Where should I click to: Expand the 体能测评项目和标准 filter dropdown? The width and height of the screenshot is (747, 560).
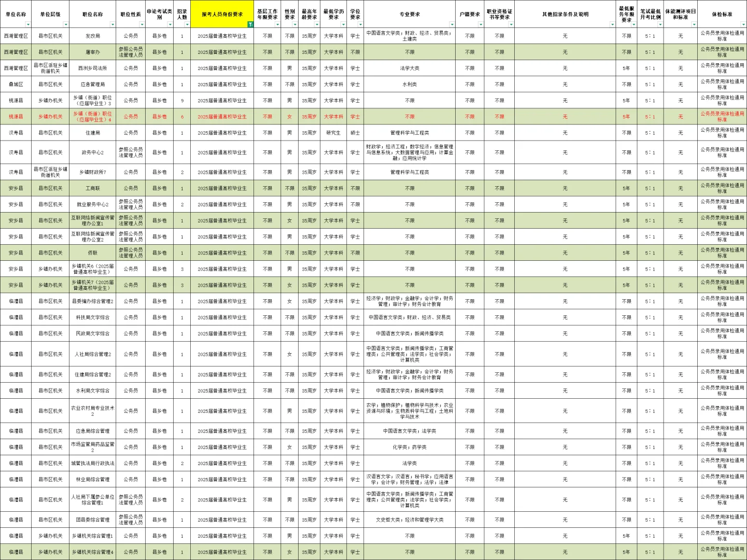[x=694, y=24]
